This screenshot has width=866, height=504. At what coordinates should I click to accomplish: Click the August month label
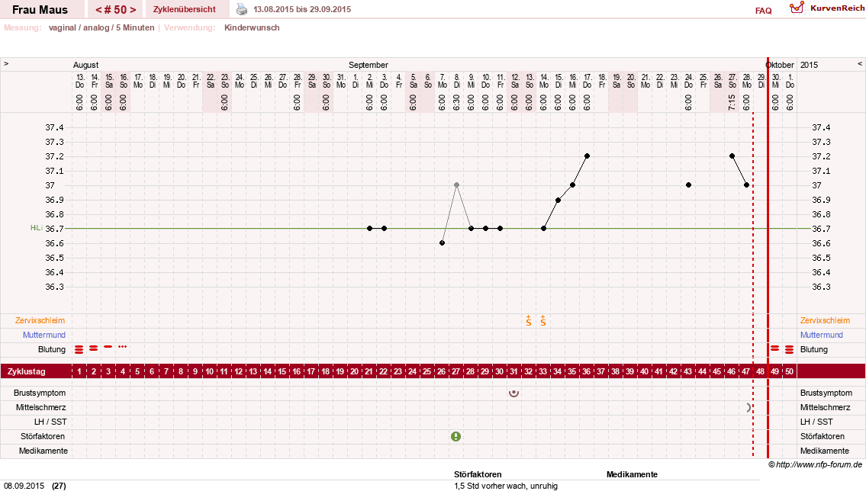point(85,65)
